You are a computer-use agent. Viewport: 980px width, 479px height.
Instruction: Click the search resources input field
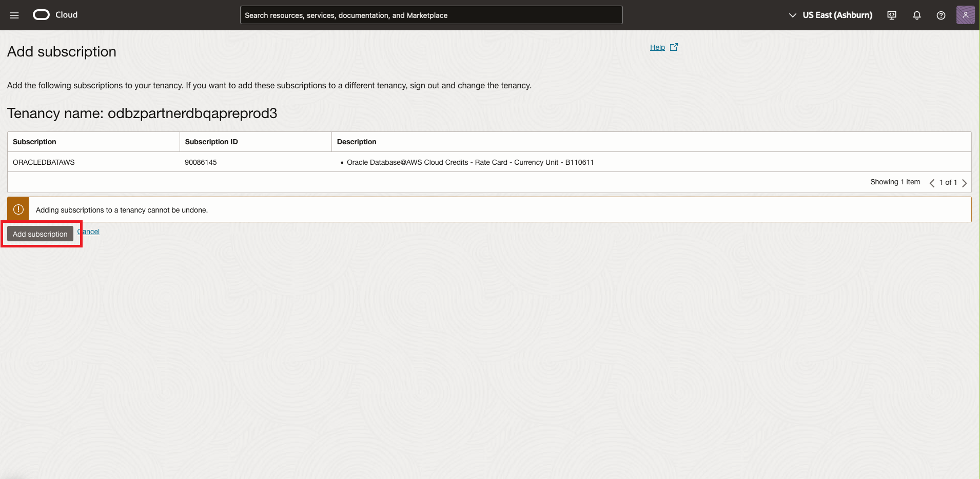[431, 15]
